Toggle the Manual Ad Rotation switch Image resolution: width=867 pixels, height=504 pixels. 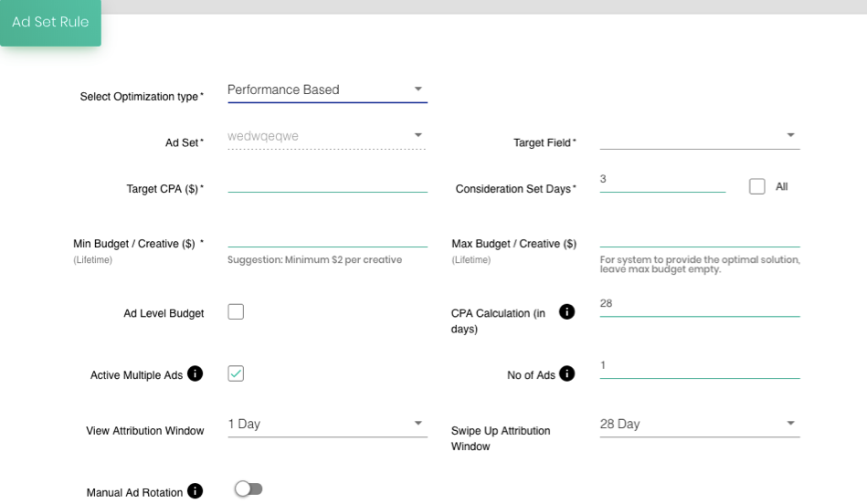[248, 489]
